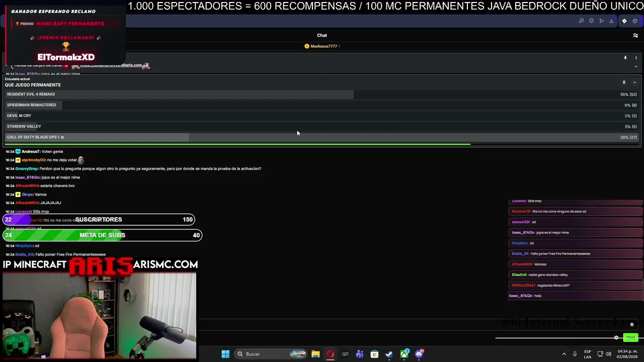This screenshot has height=362, width=644.
Task: Click username AndreusT in chat
Action: (x=31, y=151)
